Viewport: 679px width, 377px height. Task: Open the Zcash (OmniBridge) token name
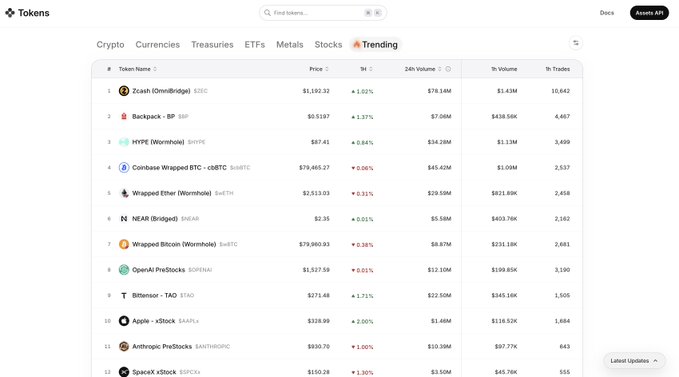(x=161, y=91)
